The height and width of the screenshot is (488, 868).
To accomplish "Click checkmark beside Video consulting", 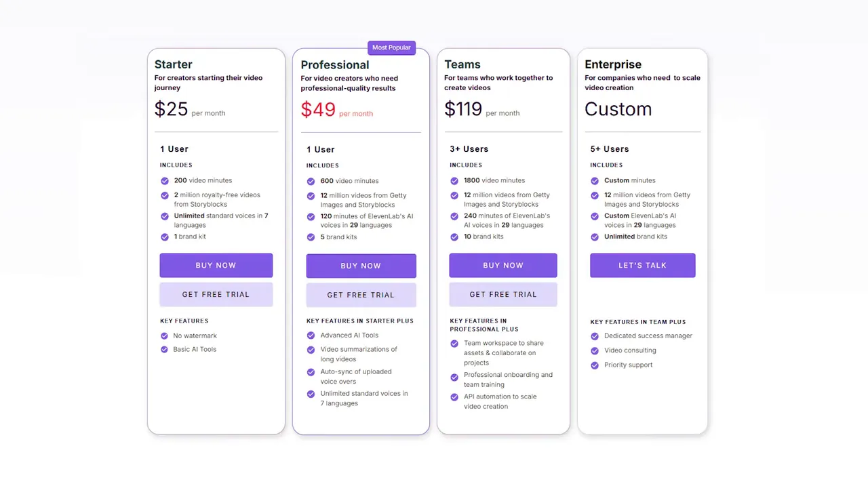I will [x=595, y=350].
